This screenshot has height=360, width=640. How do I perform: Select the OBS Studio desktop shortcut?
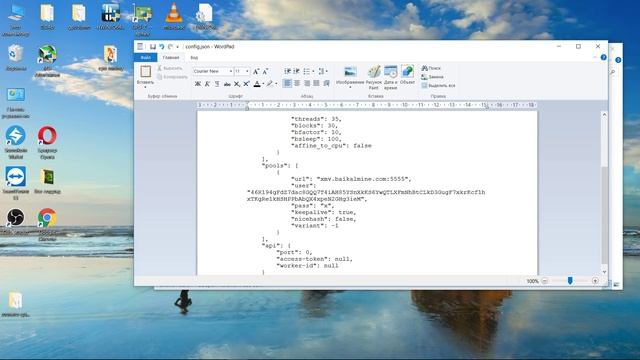16,221
